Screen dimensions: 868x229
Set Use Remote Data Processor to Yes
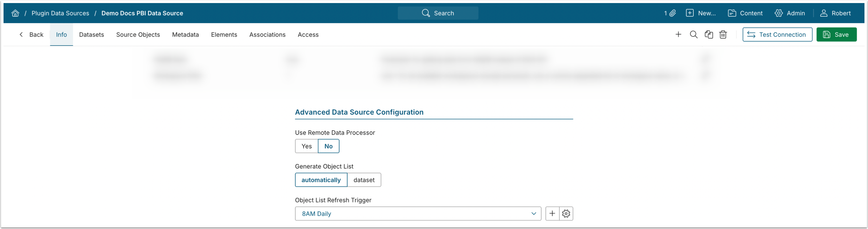307,146
